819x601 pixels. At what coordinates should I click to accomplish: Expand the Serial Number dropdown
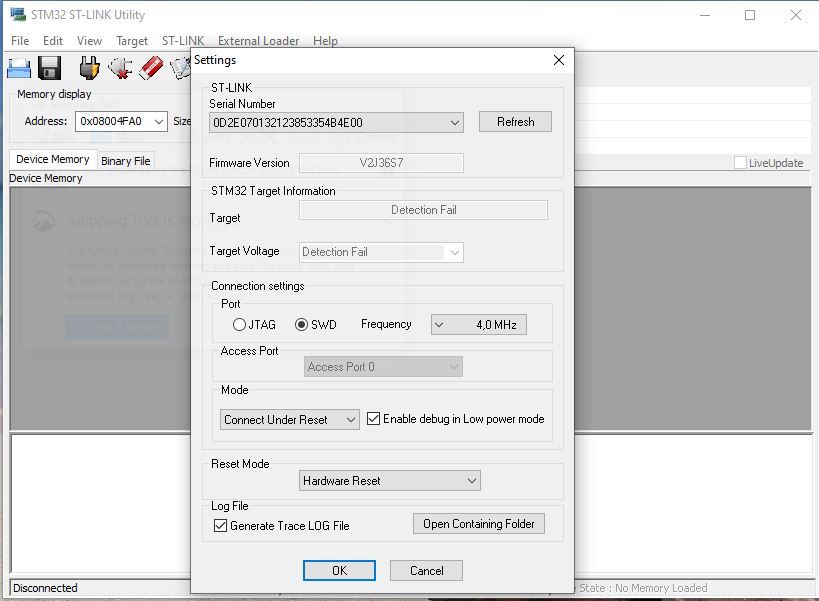[455, 123]
